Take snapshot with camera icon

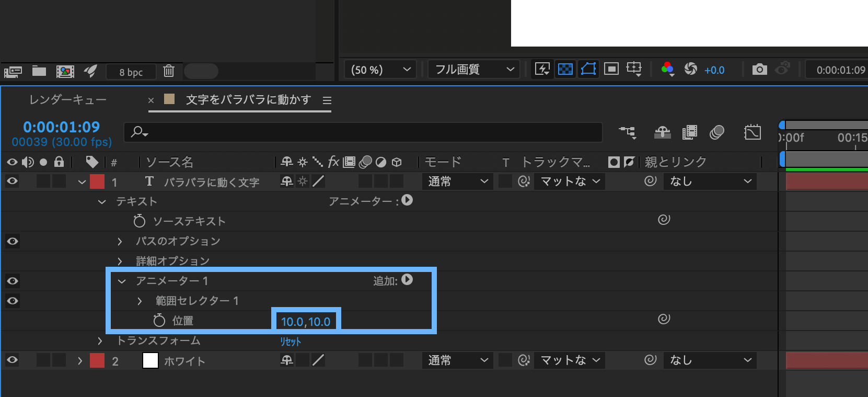759,69
